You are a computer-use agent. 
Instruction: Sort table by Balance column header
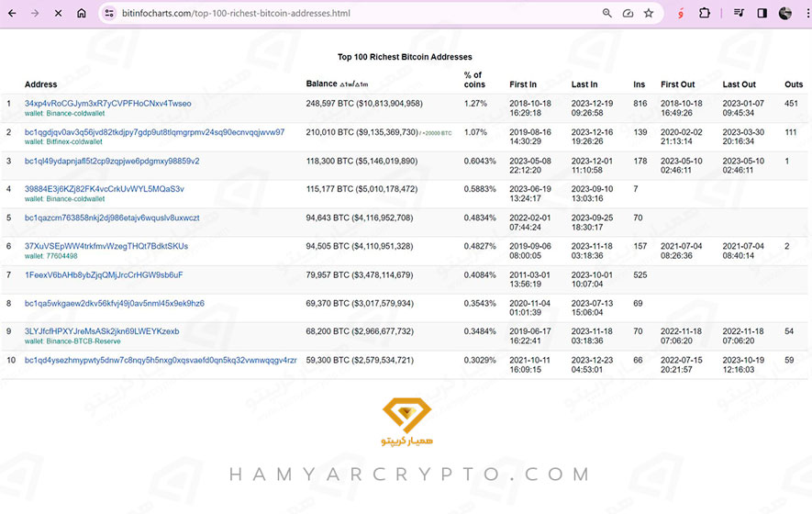tap(322, 84)
